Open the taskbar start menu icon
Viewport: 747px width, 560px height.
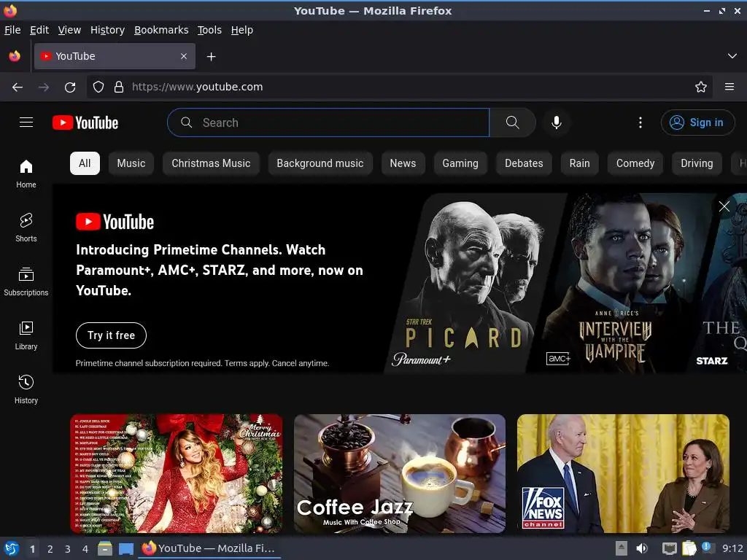12,548
